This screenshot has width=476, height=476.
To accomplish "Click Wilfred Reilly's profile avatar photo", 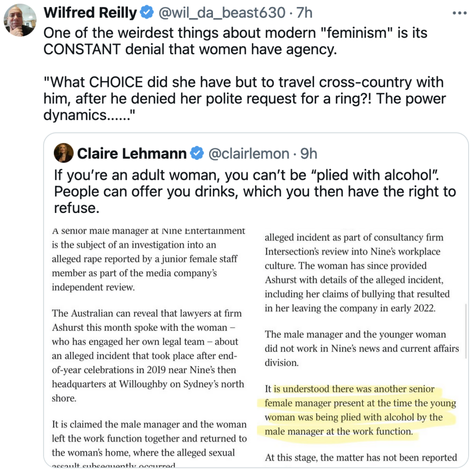I will 20,20.
